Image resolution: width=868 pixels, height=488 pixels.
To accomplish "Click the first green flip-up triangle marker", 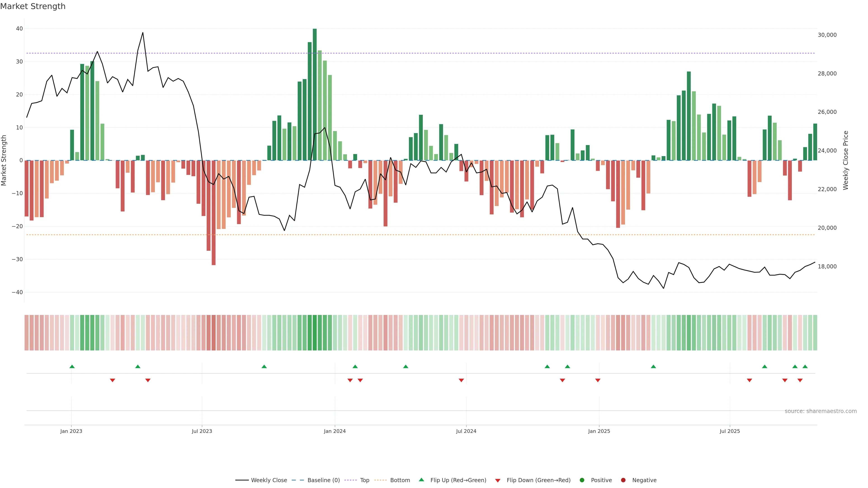I will (x=72, y=366).
